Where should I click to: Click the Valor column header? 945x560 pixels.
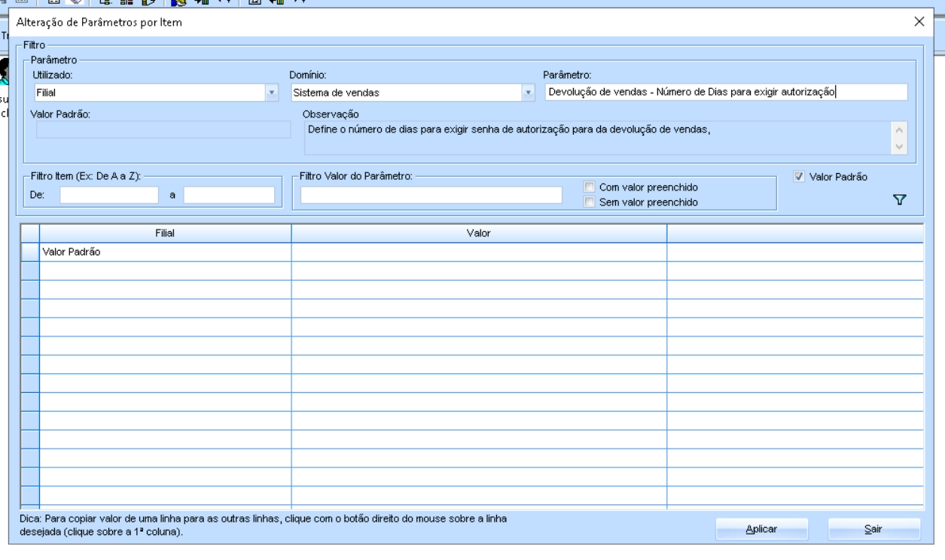point(478,233)
